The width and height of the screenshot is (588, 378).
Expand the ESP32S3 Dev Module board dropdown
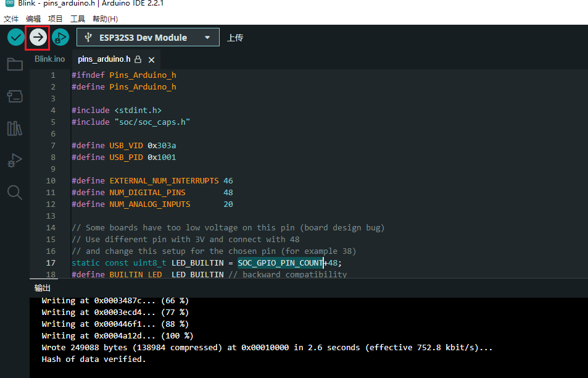[147, 37]
